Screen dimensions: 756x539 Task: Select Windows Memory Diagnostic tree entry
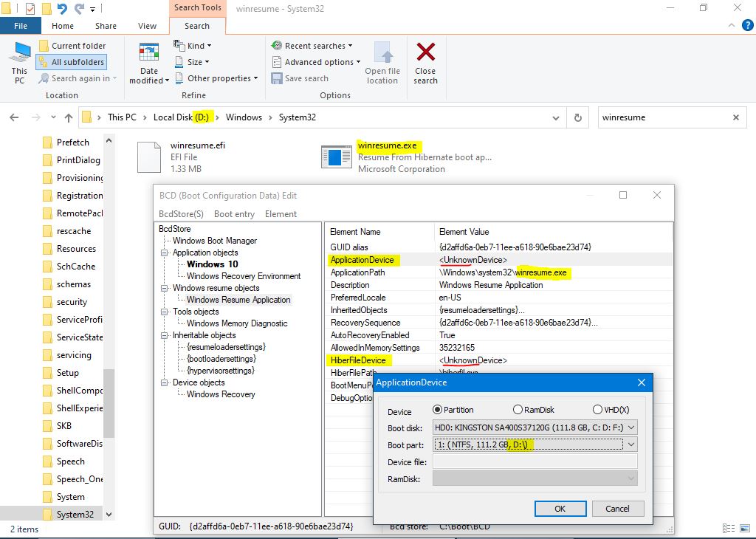point(237,323)
